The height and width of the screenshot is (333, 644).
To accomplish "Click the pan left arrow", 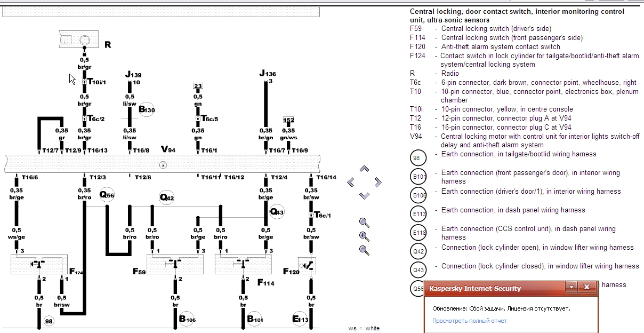I will pyautogui.click(x=351, y=183).
